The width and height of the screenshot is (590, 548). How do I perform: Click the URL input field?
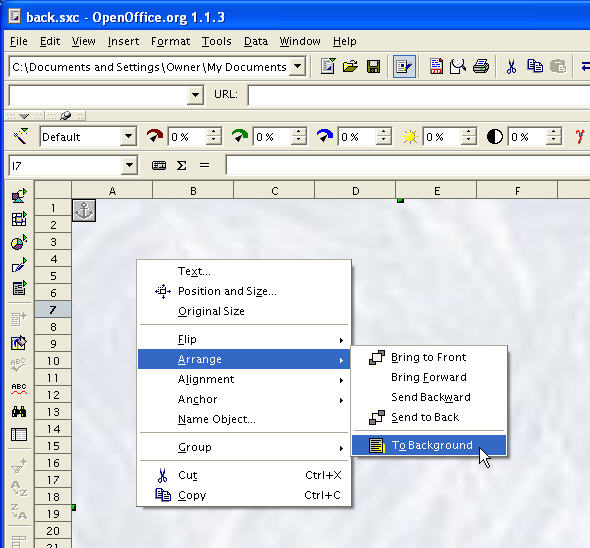coord(418,95)
